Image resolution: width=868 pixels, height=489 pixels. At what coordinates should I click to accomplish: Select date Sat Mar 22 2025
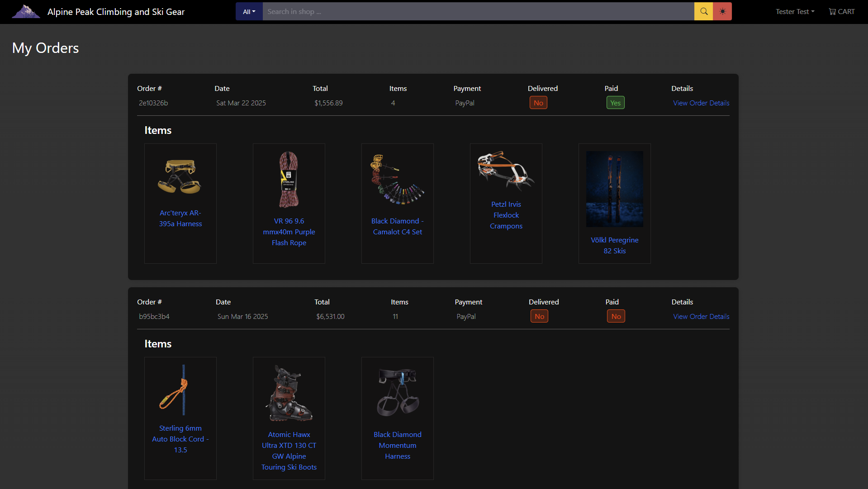click(x=241, y=103)
